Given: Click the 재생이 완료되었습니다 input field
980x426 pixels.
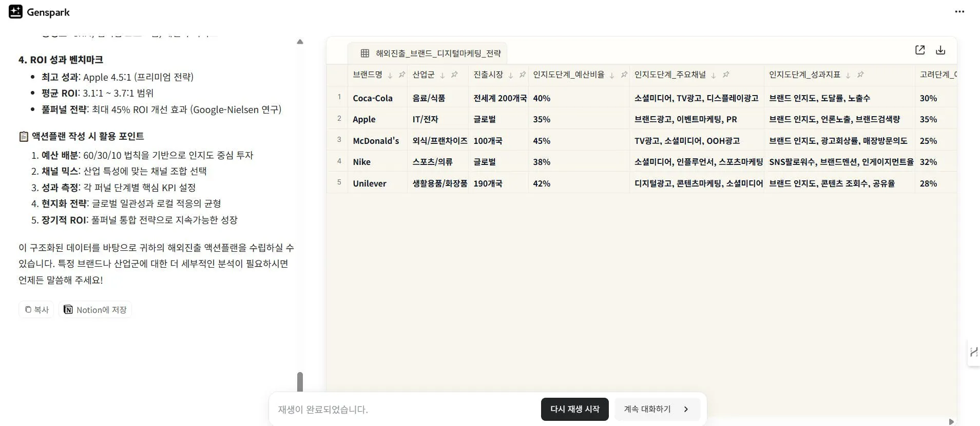Looking at the screenshot, I should 405,410.
